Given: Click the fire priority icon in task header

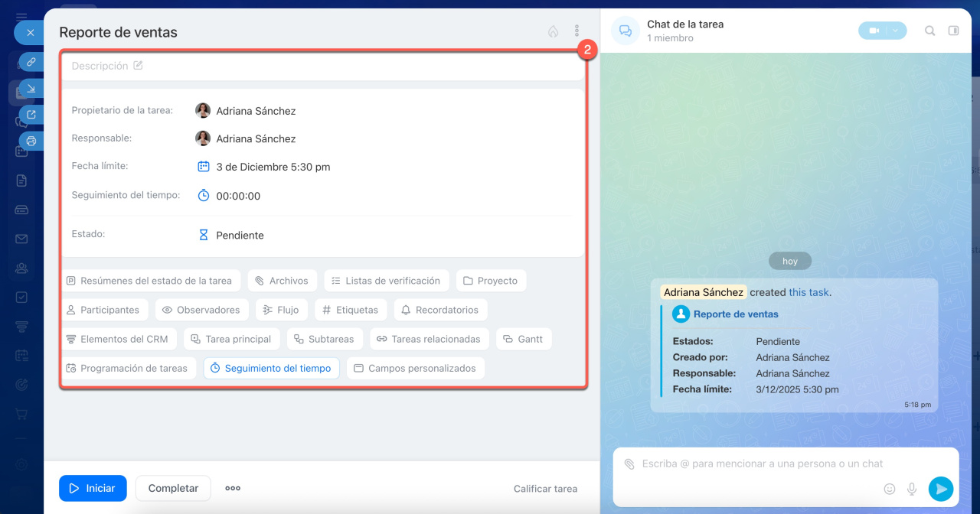Looking at the screenshot, I should [x=553, y=31].
